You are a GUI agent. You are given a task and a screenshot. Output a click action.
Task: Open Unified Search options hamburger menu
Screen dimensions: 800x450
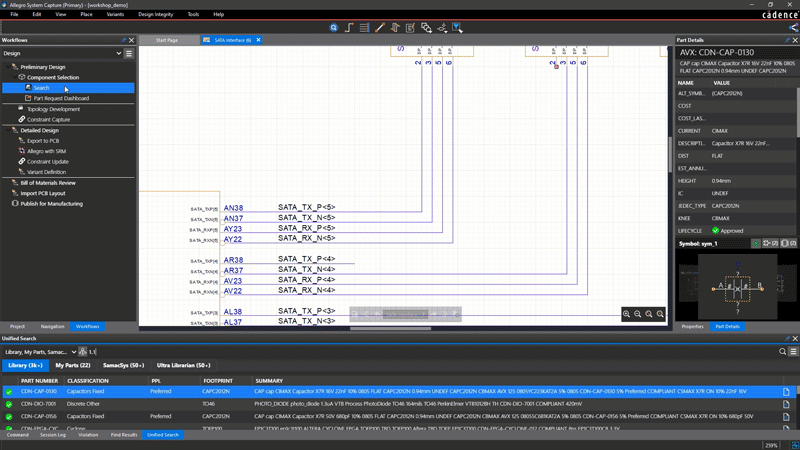click(x=793, y=352)
